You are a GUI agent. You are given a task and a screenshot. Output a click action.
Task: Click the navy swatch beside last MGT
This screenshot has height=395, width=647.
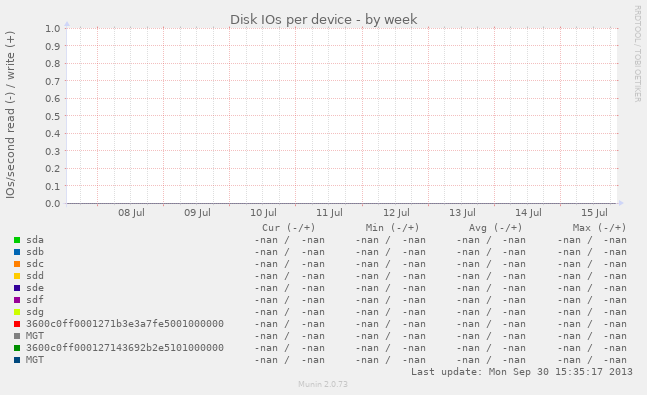pos(17,360)
